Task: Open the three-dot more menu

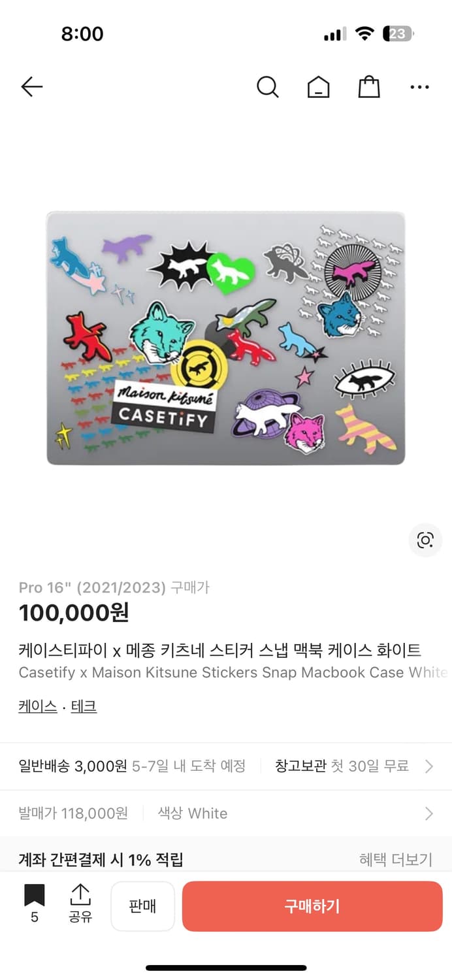Action: point(419,87)
